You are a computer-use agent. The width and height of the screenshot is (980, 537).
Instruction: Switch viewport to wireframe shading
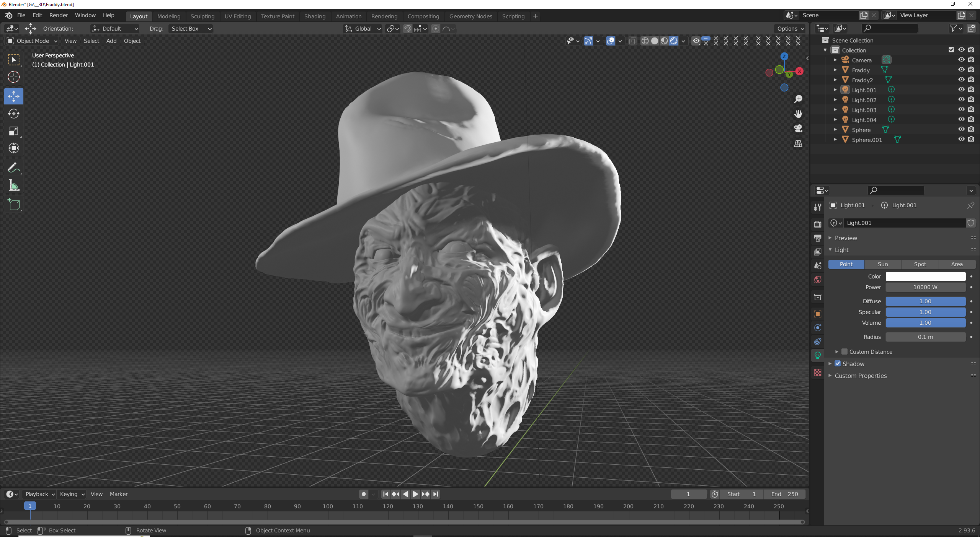(x=645, y=41)
